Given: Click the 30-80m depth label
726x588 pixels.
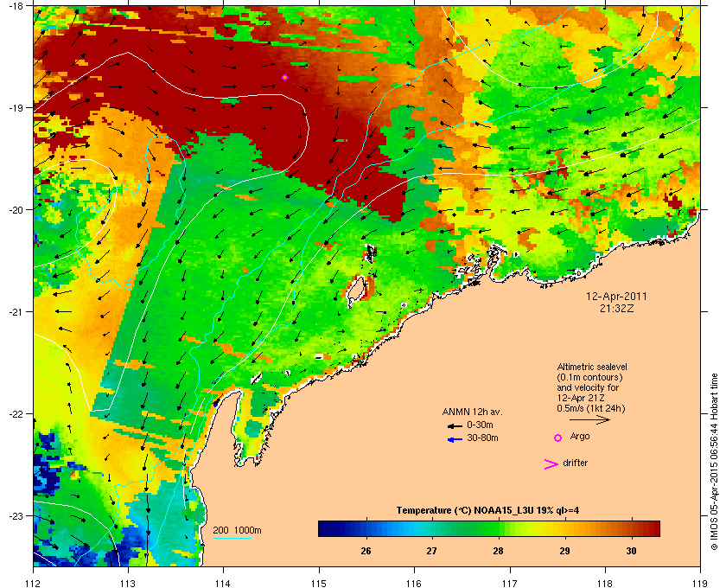Looking at the screenshot, I should coord(482,438).
